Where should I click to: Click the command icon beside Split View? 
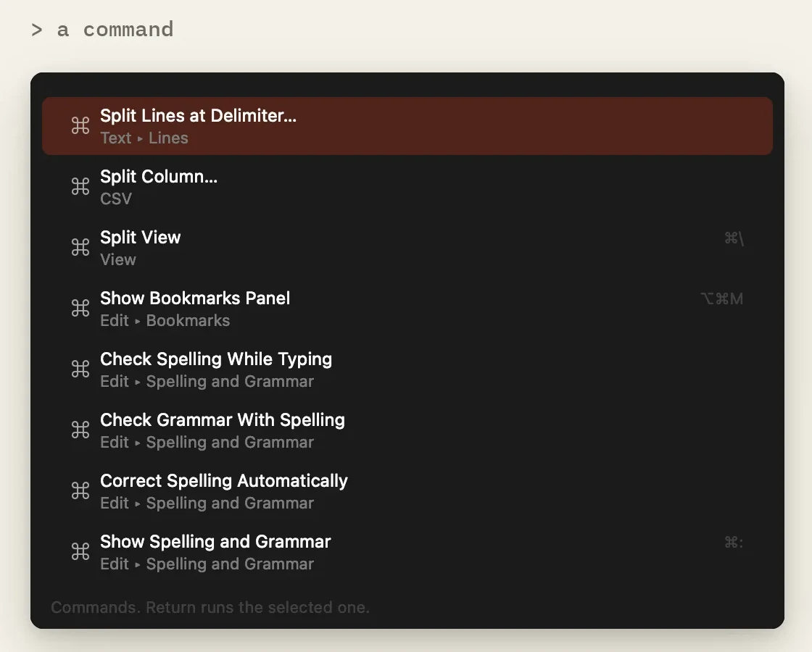pos(80,247)
